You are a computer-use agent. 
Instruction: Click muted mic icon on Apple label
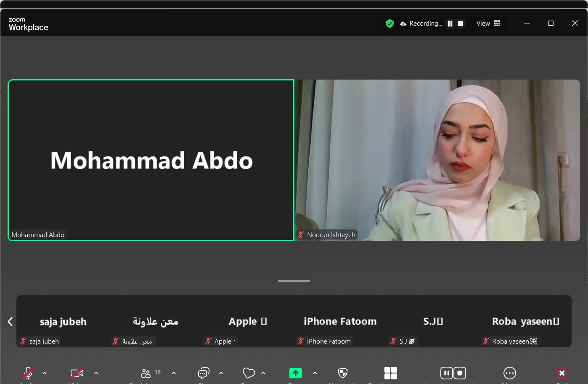pos(208,341)
